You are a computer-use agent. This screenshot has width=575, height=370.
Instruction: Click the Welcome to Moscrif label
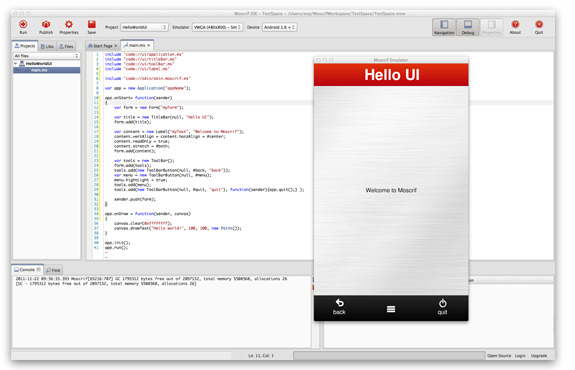tap(391, 190)
